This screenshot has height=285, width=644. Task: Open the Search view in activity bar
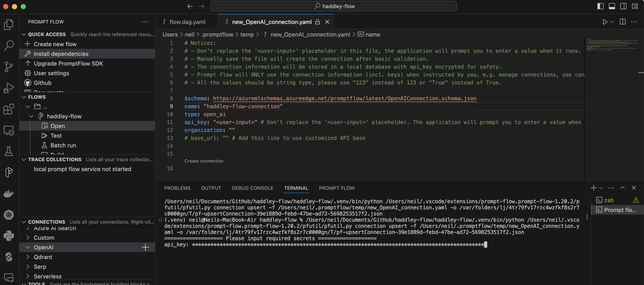[x=9, y=46]
